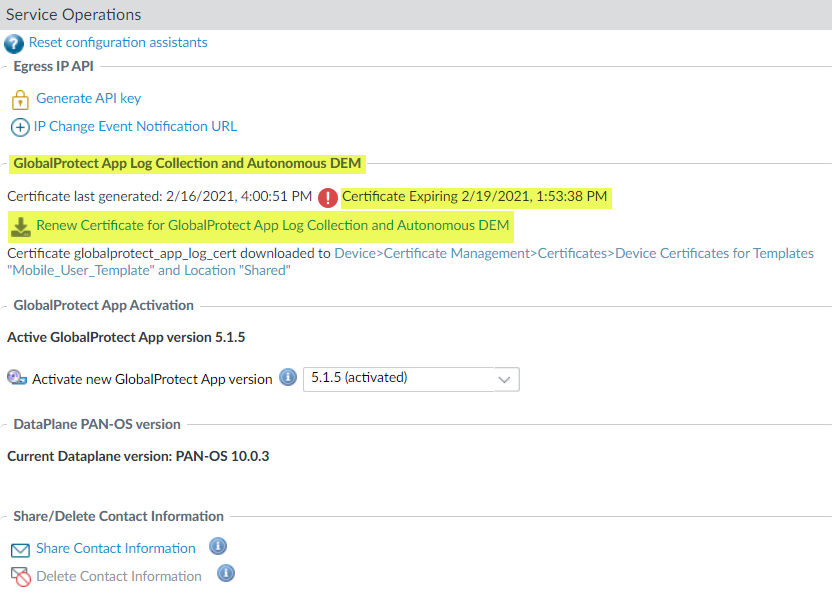Click the blue question mark help icon

(x=13, y=44)
